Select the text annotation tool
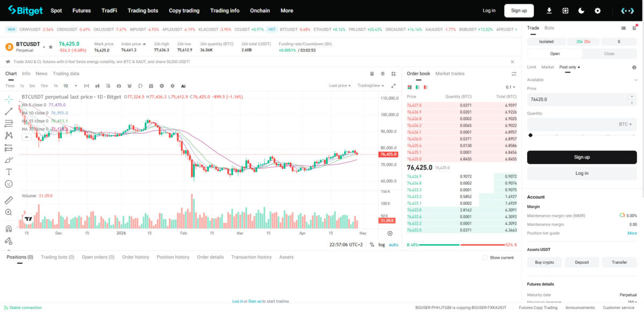The image size is (644, 312). 9,172
